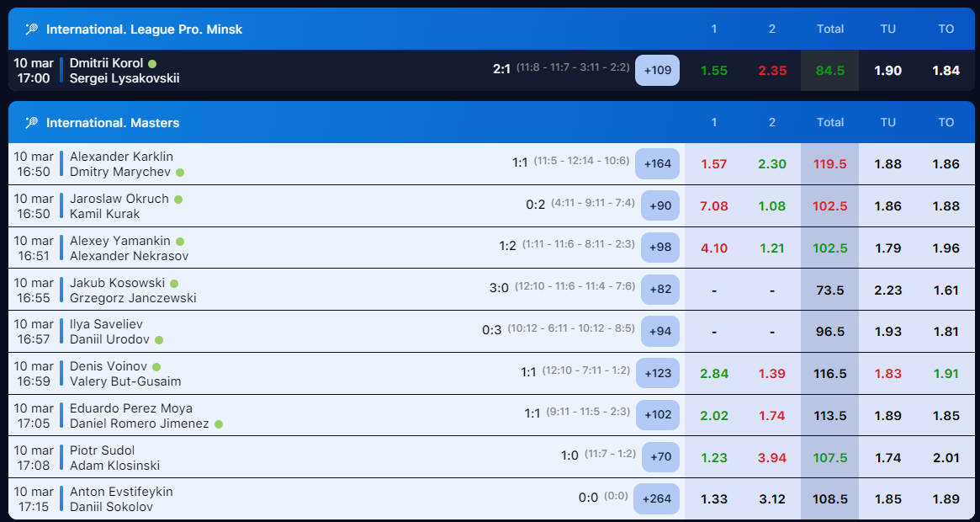Select odds 3.94 for Adam Klosinski
The width and height of the screenshot is (980, 522).
(771, 458)
